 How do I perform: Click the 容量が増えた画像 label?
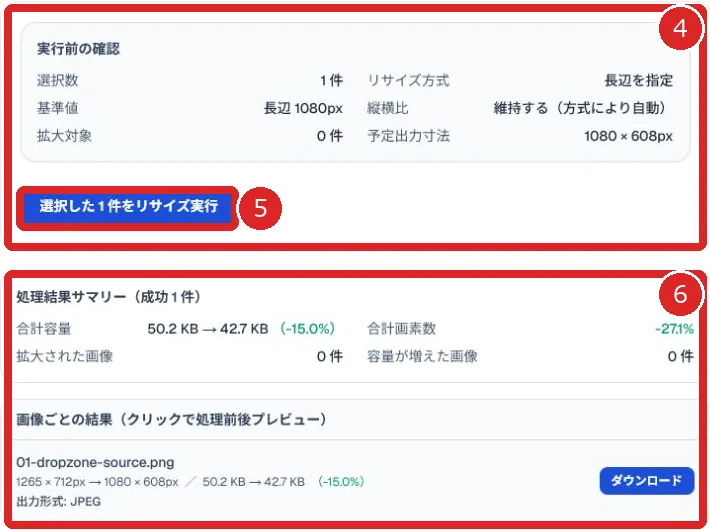[x=422, y=357]
